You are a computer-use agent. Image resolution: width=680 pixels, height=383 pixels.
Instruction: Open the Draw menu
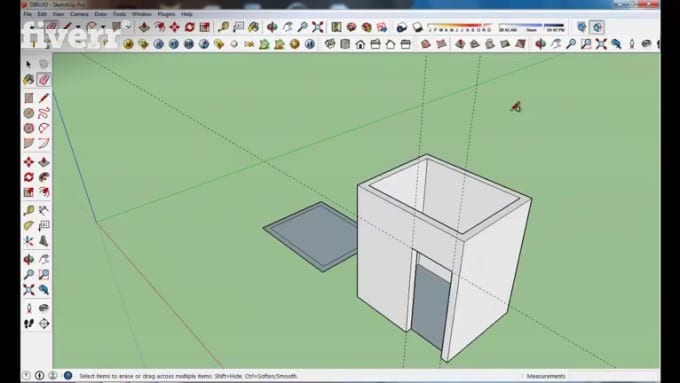click(101, 14)
